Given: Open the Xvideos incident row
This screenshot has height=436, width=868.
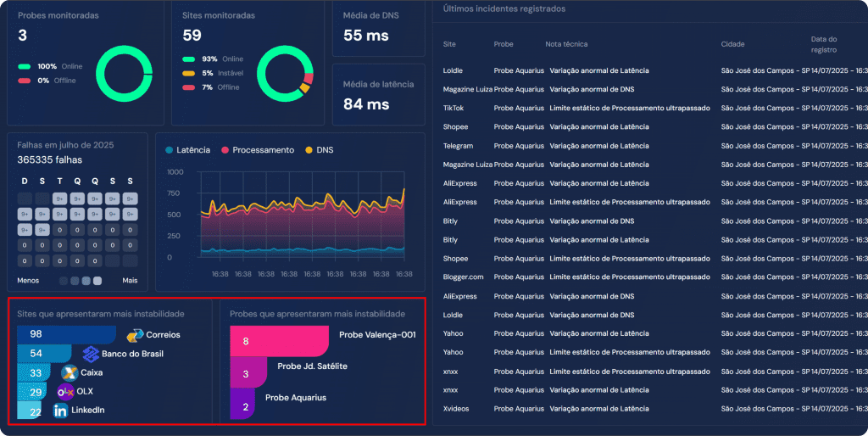Looking at the screenshot, I should (655, 409).
